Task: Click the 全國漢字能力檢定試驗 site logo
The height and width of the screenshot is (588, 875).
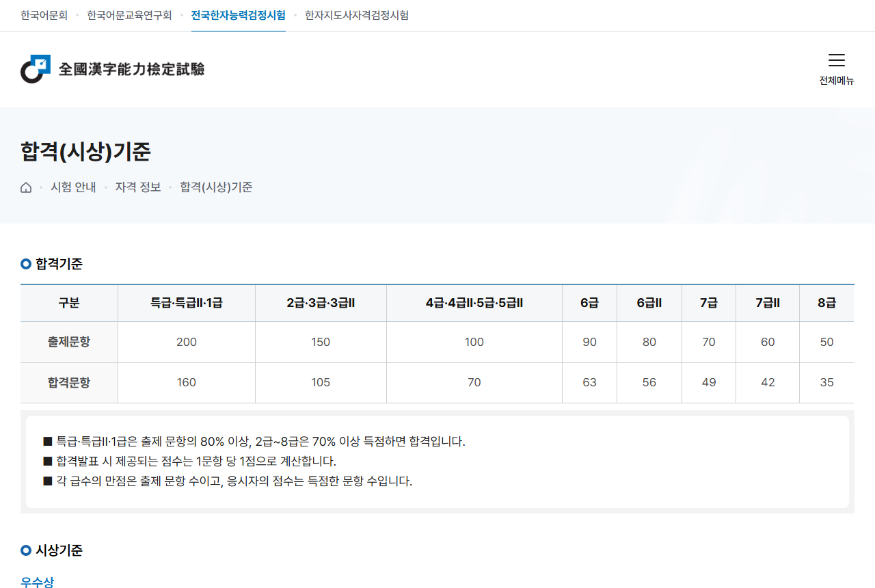Action: 113,69
